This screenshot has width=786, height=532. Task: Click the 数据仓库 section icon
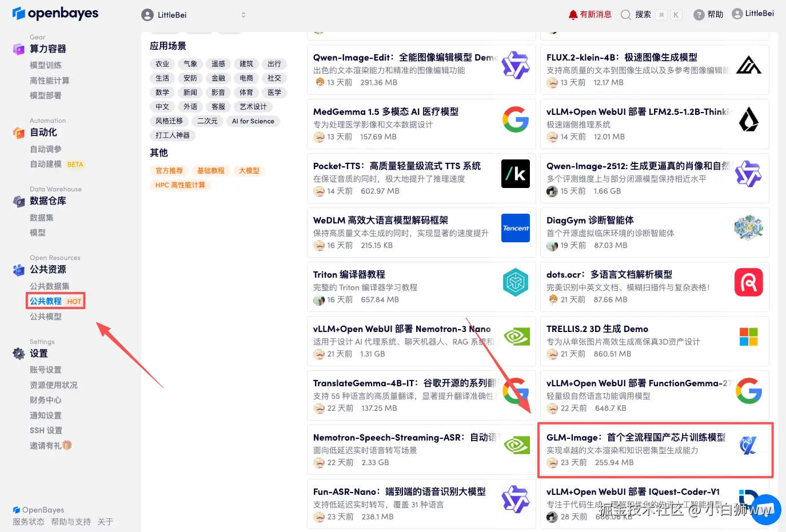(x=19, y=201)
